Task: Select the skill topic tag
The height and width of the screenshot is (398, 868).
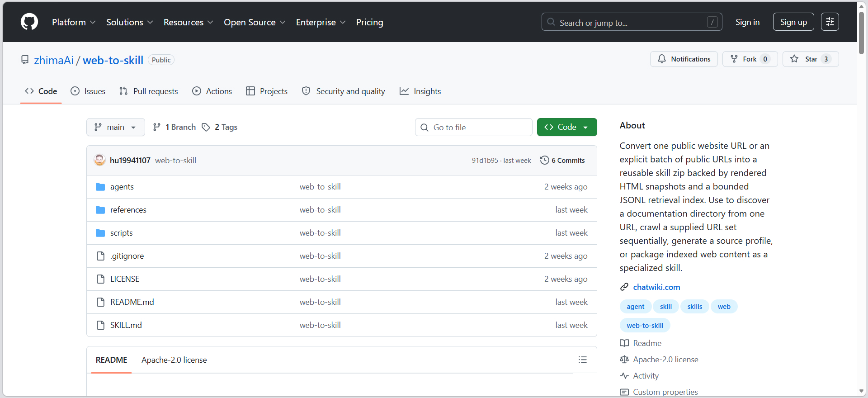Action: [666, 307]
